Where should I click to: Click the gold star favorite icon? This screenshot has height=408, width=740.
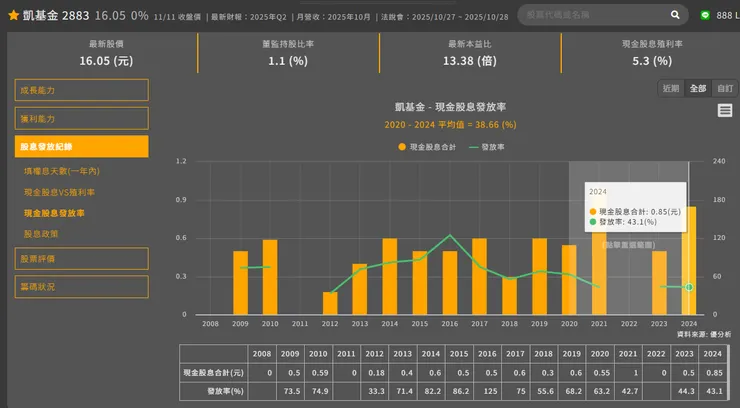coord(14,16)
